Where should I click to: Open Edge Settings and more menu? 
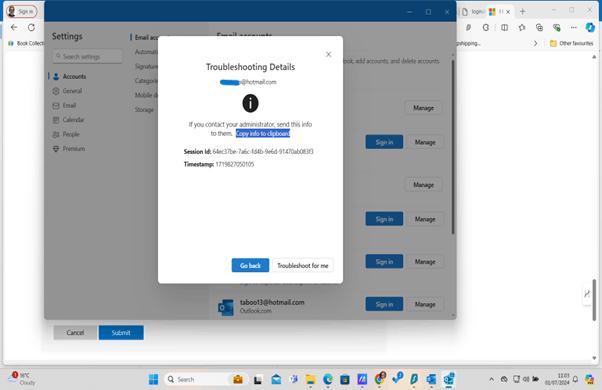(574, 27)
